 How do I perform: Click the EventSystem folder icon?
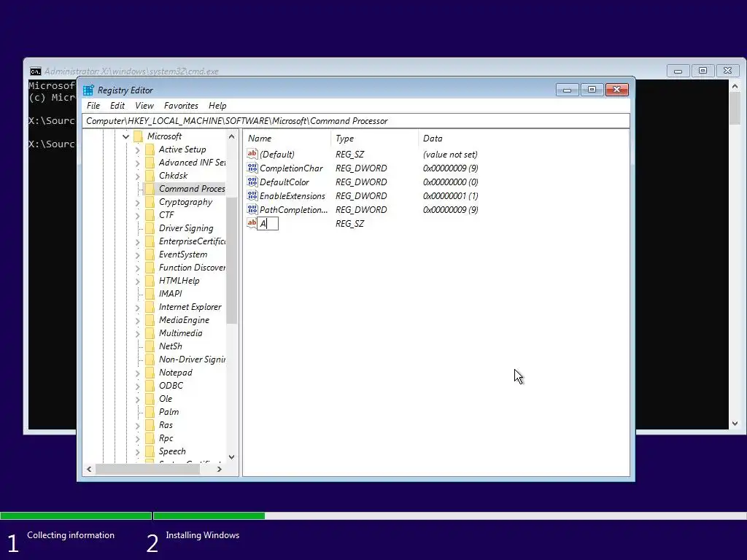pyautogui.click(x=150, y=254)
